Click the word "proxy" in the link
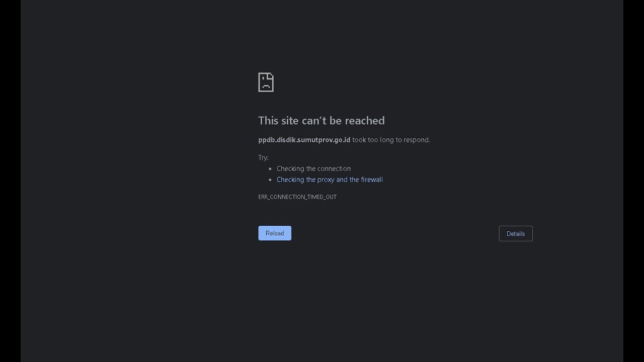 click(x=326, y=179)
